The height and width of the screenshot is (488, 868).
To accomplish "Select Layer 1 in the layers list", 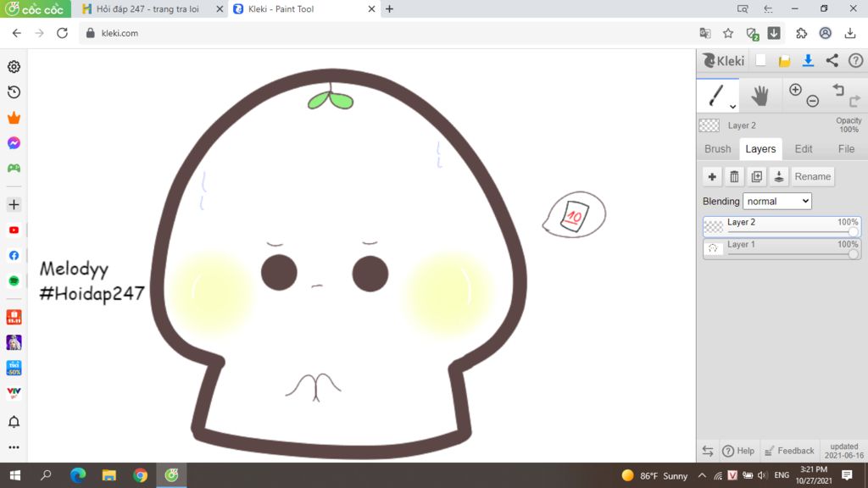I will [x=782, y=249].
